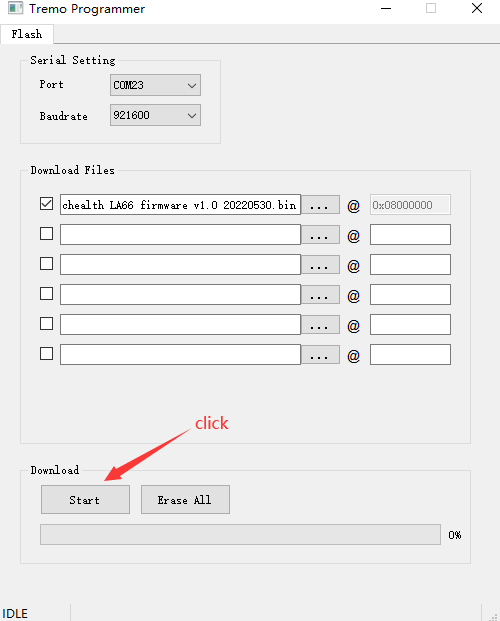Browse for a file in the second row
The image size is (500, 621).
click(x=320, y=235)
